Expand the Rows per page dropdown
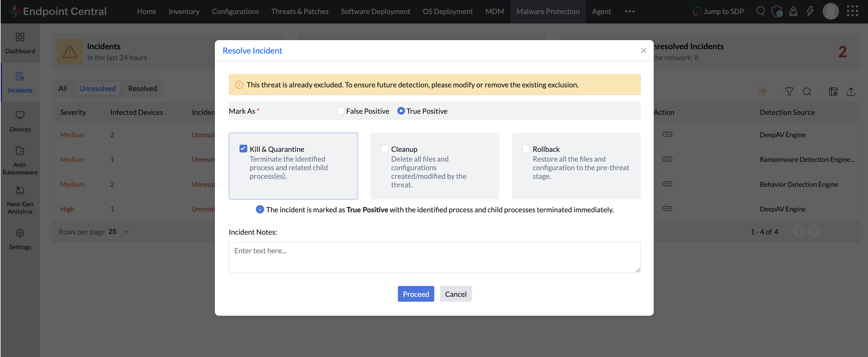The width and height of the screenshot is (868, 357). 119,232
